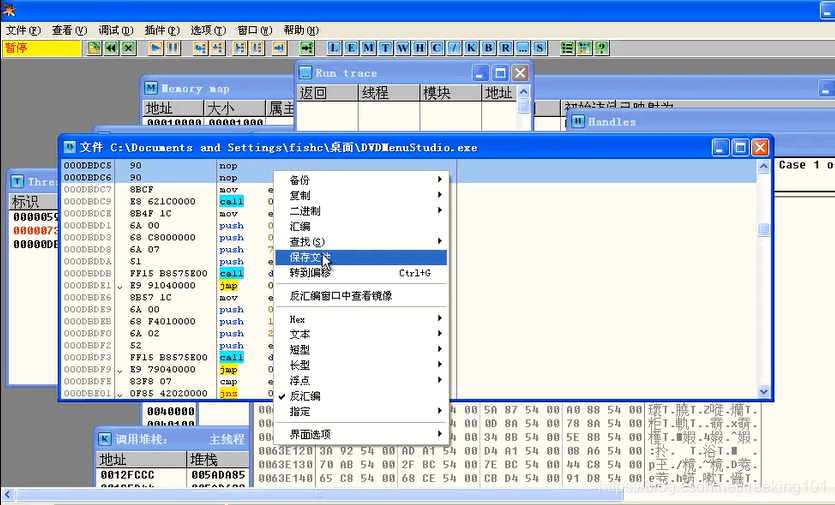835x505 pixels.
Task: Open Patches with the slash toolbar button
Action: click(454, 48)
